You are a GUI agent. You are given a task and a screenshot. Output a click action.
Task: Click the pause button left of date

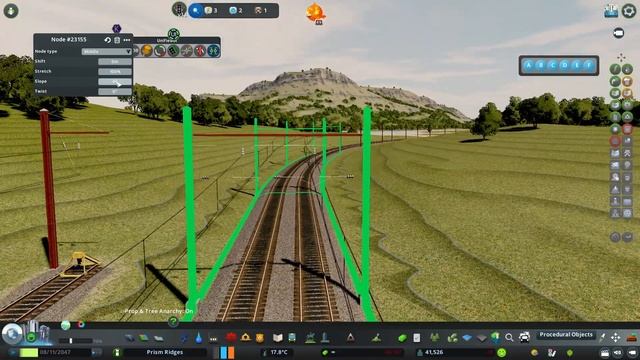(14, 352)
